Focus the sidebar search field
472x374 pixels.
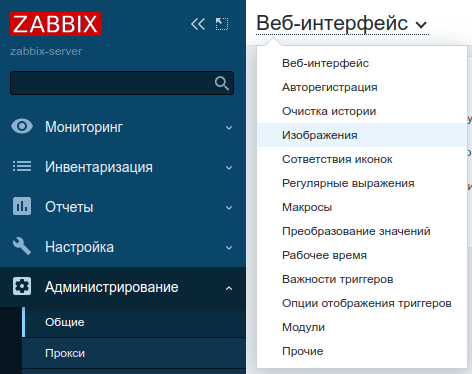(x=122, y=83)
